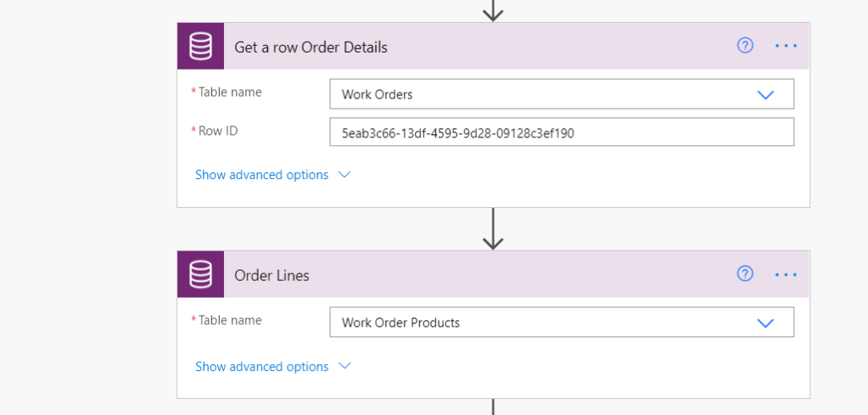The width and height of the screenshot is (868, 415).
Task: Collapse the Order Lines header title
Action: (x=272, y=275)
